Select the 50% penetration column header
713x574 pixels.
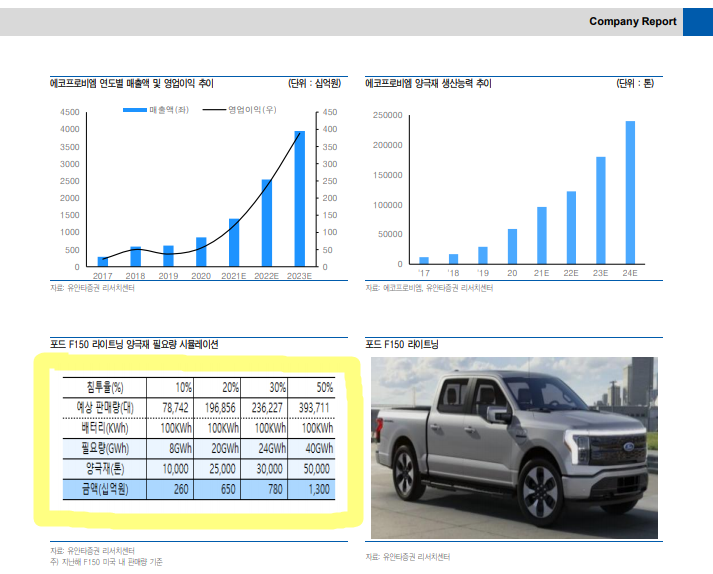[325, 388]
